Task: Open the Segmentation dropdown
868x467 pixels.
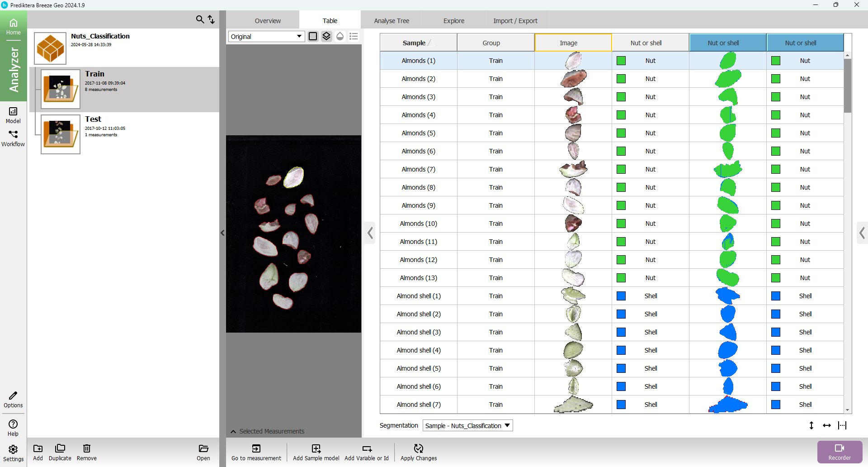Action: coord(467,425)
